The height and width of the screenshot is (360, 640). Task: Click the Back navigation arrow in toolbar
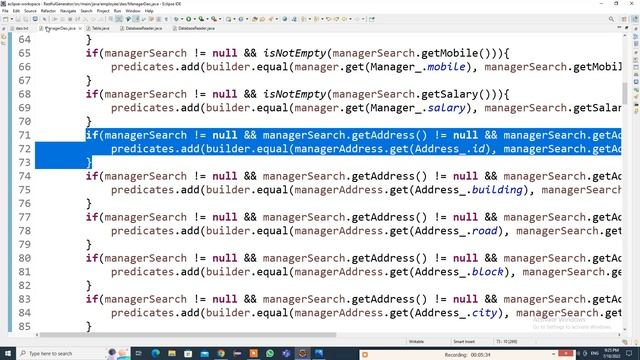[344, 19]
